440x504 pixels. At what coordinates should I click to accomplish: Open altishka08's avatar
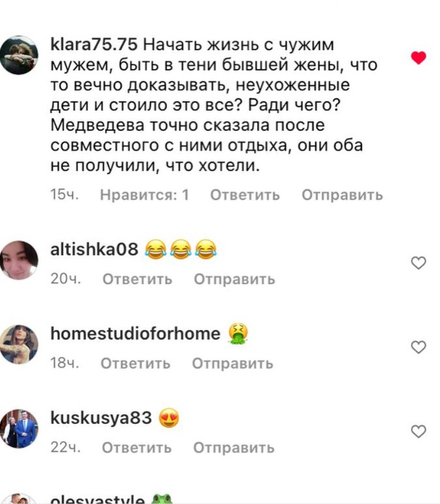click(x=19, y=260)
